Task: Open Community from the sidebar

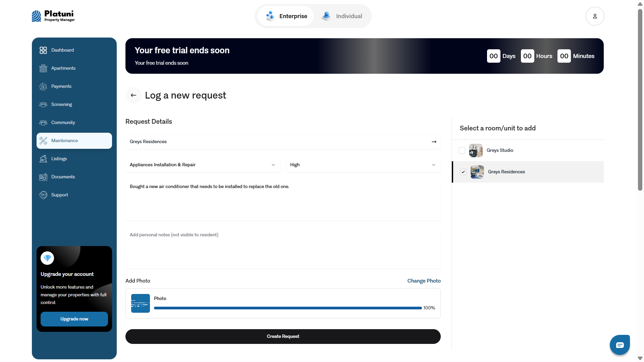Action: pos(74,123)
